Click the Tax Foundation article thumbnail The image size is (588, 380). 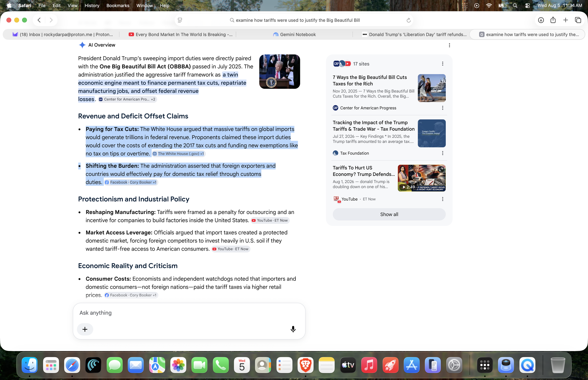click(x=432, y=134)
